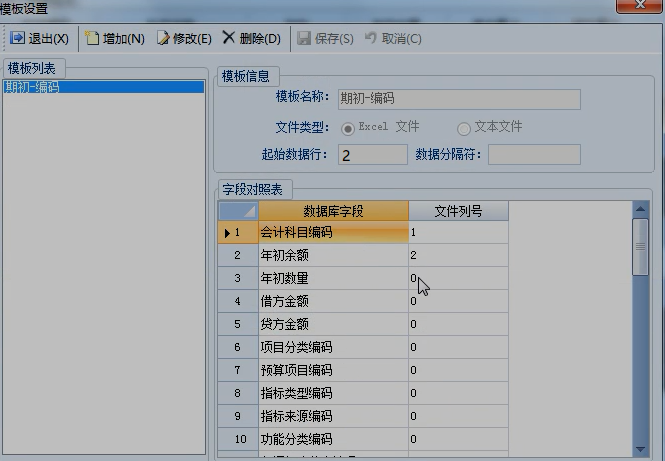Select the 文本文件 radio button
The width and height of the screenshot is (665, 461).
pos(464,128)
